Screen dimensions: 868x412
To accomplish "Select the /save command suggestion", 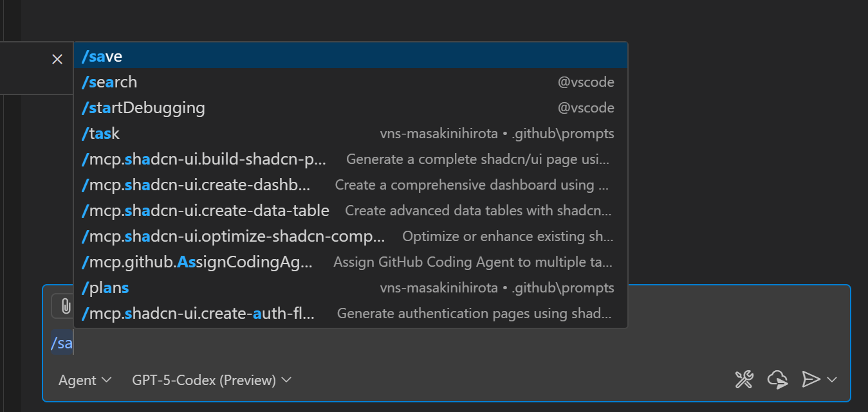I will (351, 56).
